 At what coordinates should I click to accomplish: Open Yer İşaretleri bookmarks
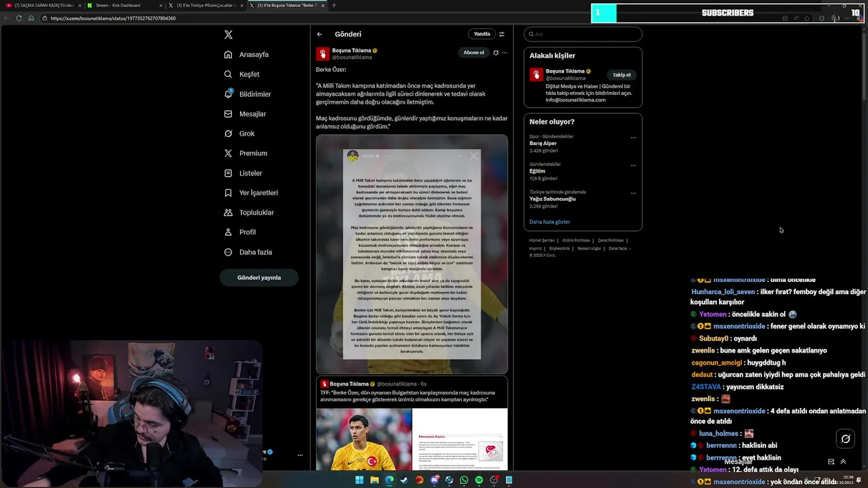point(251,192)
